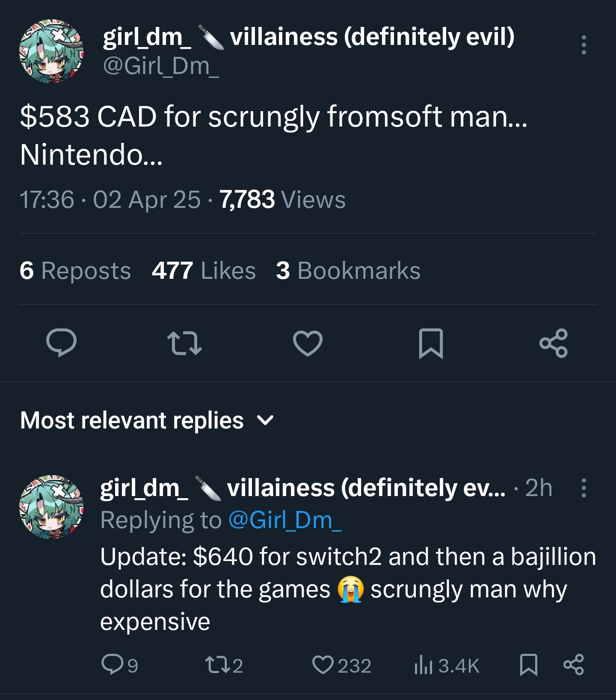Screen dimensions: 616x700
Task: Open the @Girl_Dm_ mention link
Action: coord(285,520)
